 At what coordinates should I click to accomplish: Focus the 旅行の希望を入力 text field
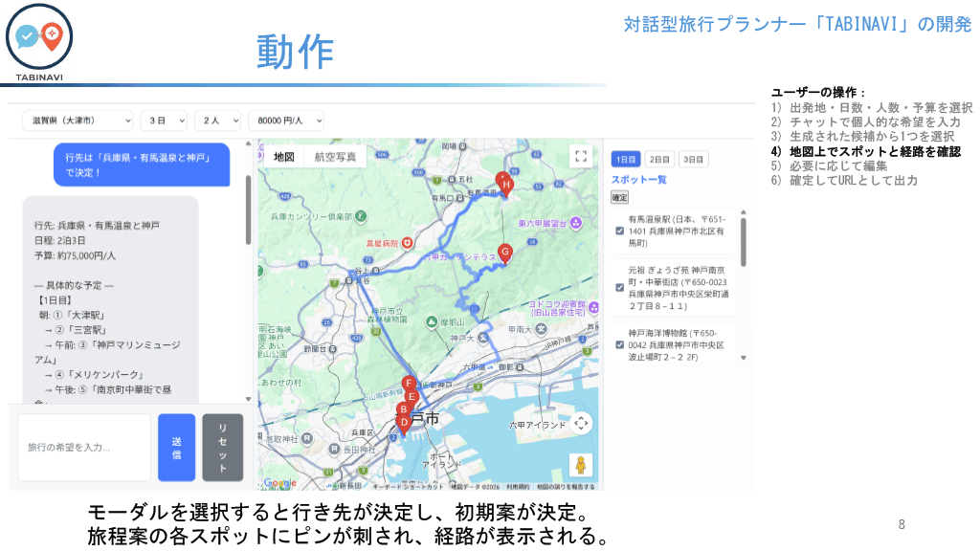(x=84, y=448)
